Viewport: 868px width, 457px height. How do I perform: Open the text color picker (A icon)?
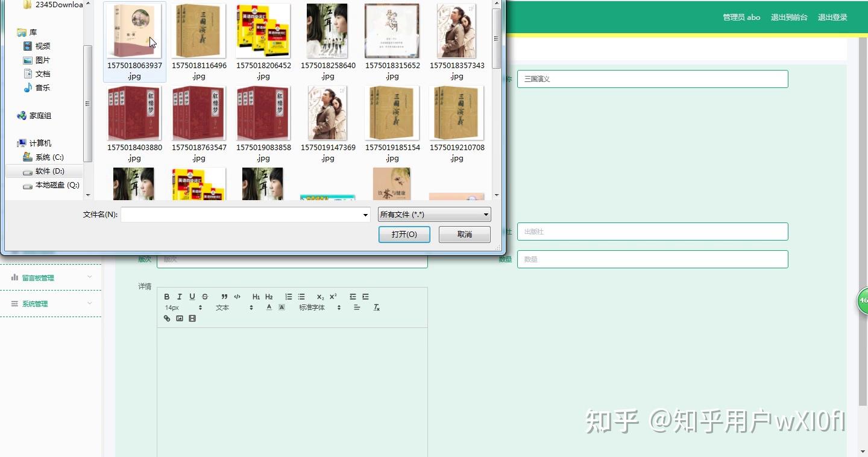(x=269, y=307)
